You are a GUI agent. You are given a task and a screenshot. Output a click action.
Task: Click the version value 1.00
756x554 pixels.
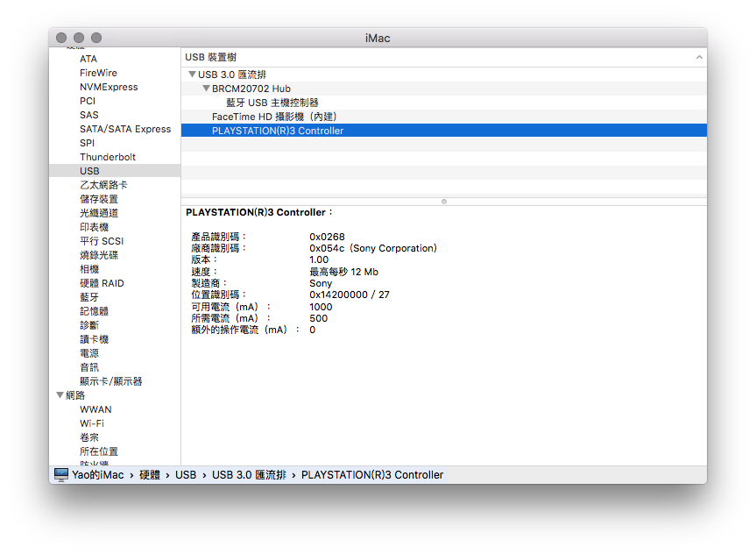click(319, 259)
